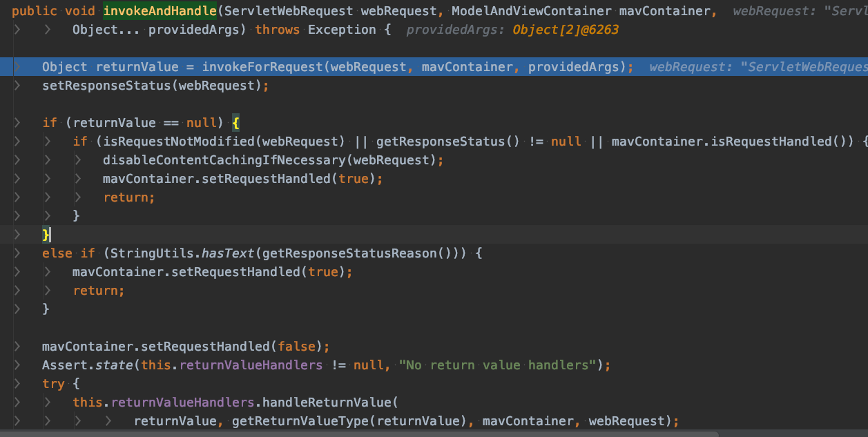Click the ServletWebRequest parameter type

pyautogui.click(x=289, y=11)
